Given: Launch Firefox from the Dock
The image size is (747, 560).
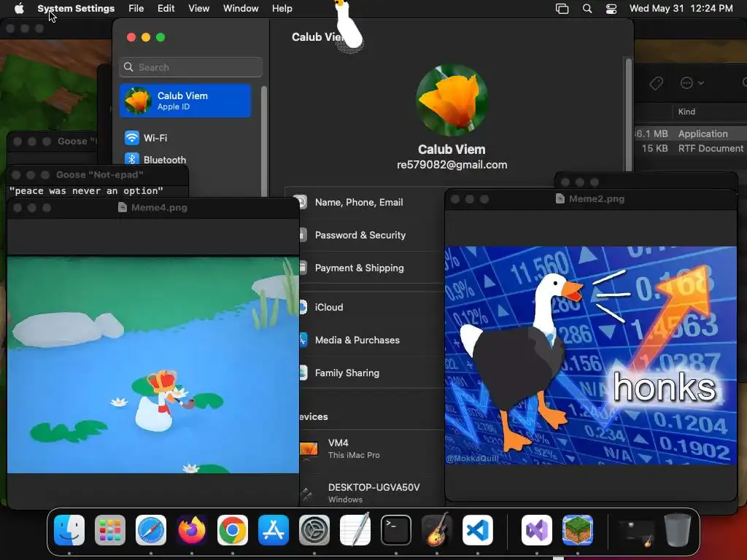Looking at the screenshot, I should (192, 530).
